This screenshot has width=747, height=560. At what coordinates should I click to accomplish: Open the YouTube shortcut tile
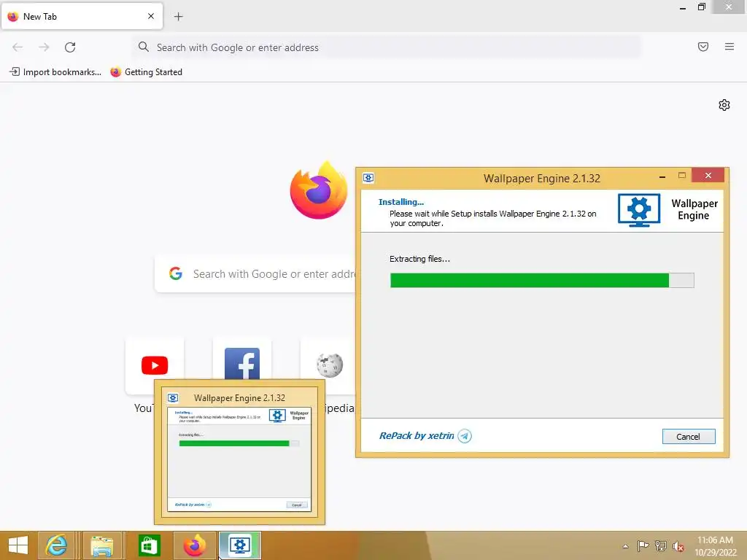point(155,366)
